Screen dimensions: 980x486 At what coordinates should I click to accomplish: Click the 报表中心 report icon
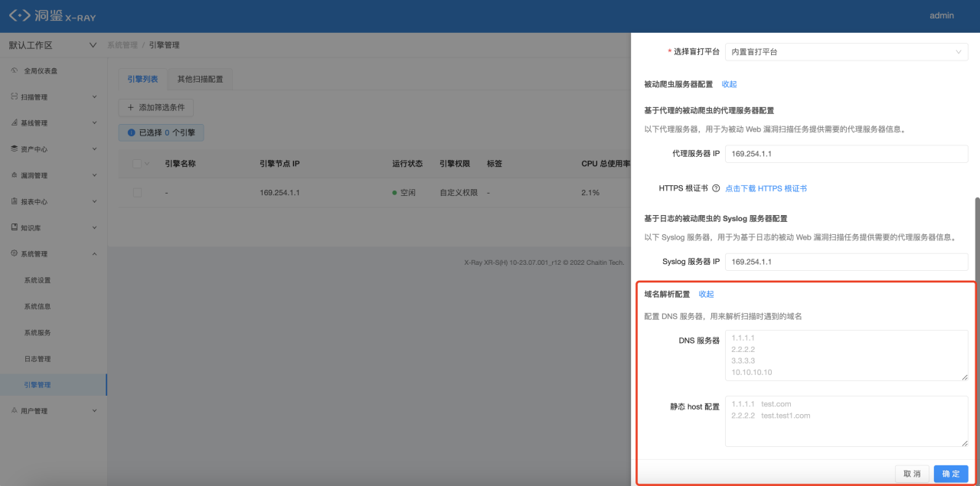pyautogui.click(x=15, y=201)
